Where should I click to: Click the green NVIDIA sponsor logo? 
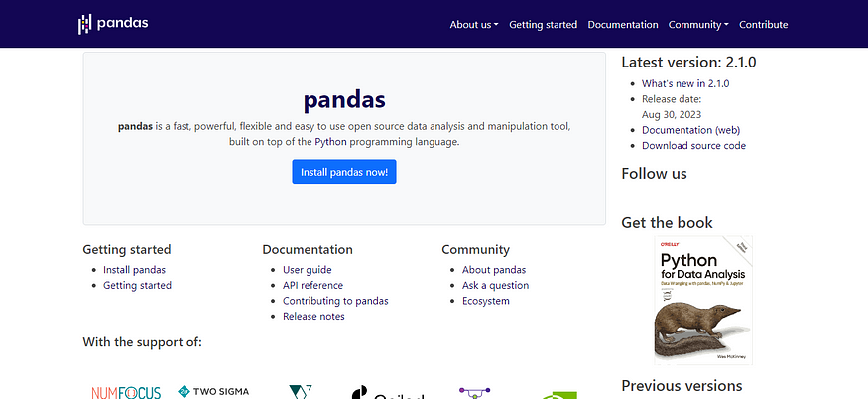(x=563, y=395)
